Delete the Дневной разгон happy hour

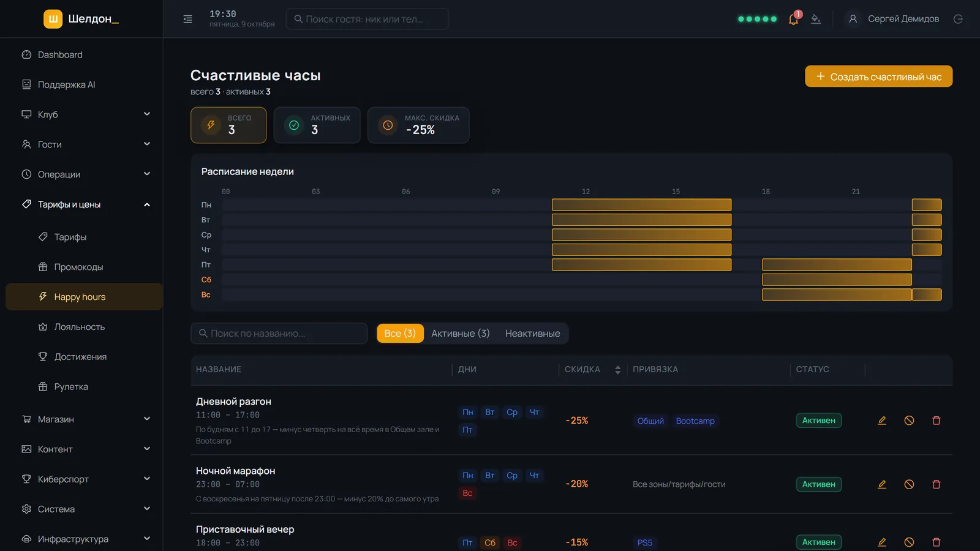click(937, 421)
